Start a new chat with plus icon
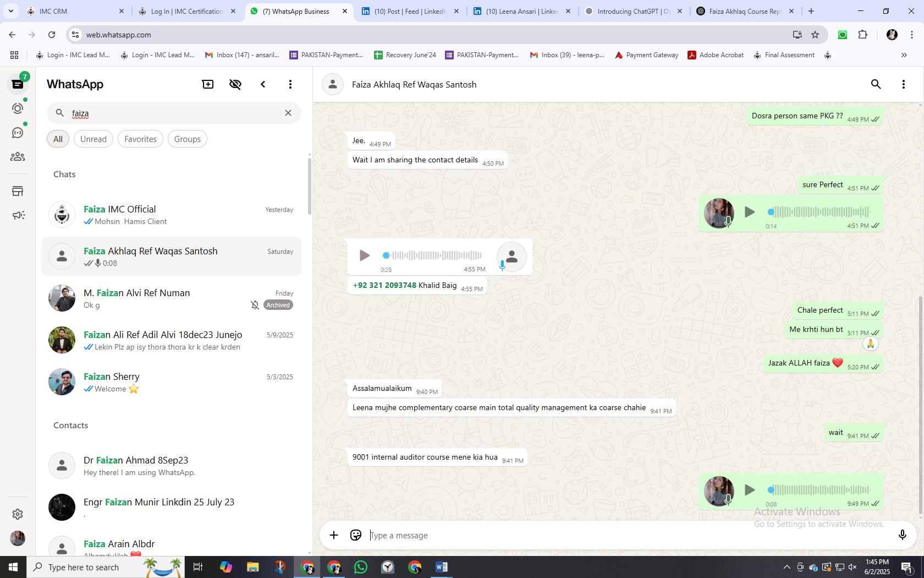924x578 pixels. click(208, 84)
